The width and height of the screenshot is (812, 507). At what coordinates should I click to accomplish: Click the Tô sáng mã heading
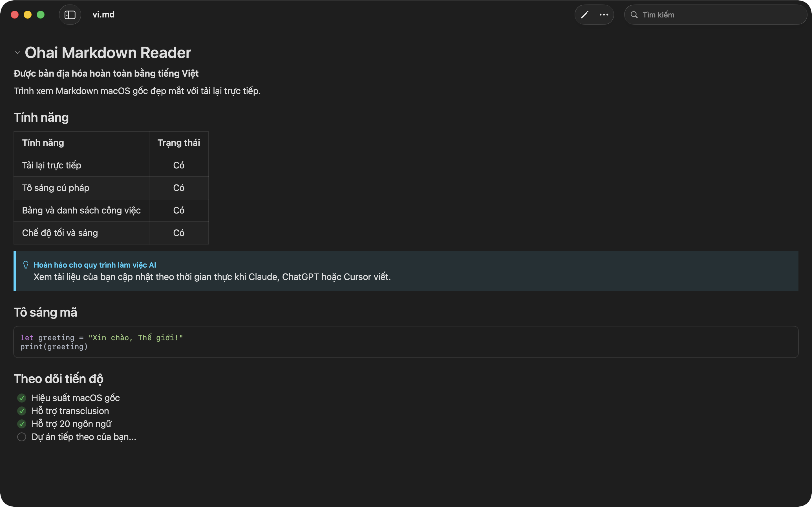pyautogui.click(x=45, y=313)
